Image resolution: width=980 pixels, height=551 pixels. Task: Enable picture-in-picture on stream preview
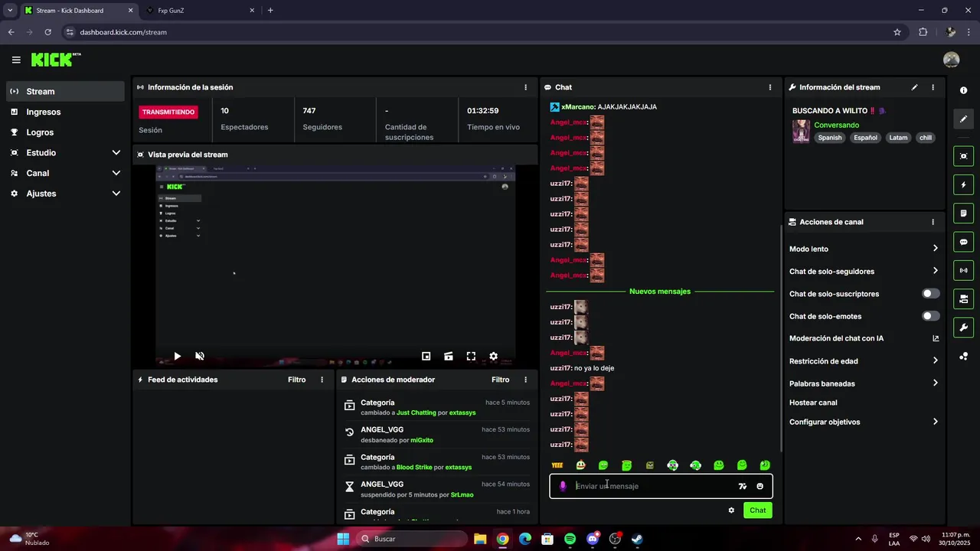[426, 356]
